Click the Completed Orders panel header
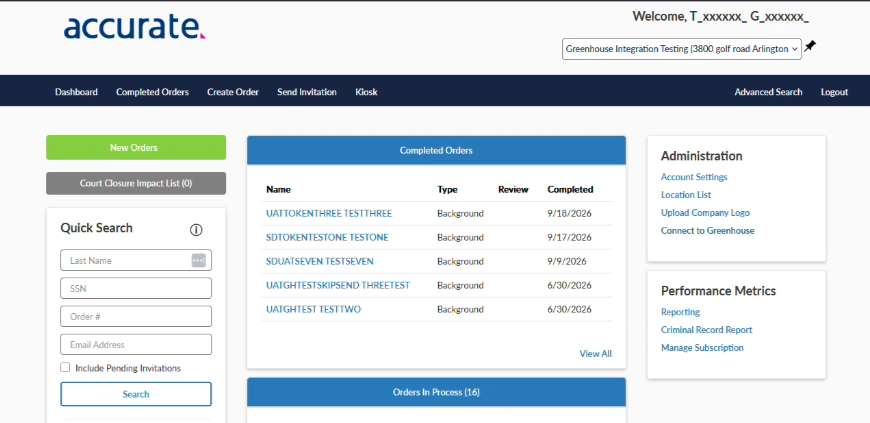 tap(436, 150)
